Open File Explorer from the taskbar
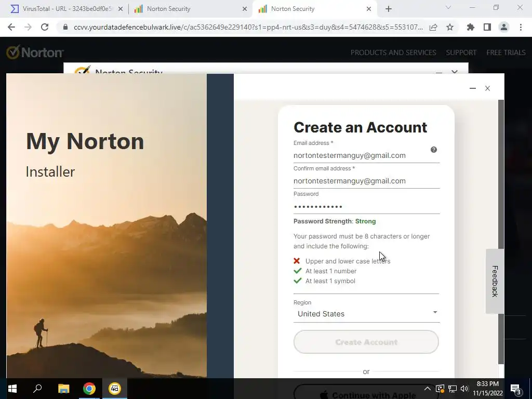Screen dimensions: 532x399 click(63, 389)
